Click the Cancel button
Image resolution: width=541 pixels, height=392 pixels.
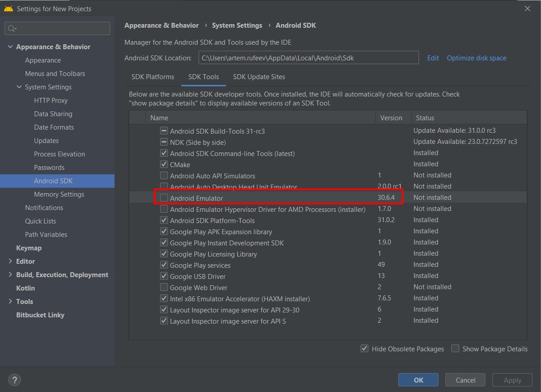465,380
